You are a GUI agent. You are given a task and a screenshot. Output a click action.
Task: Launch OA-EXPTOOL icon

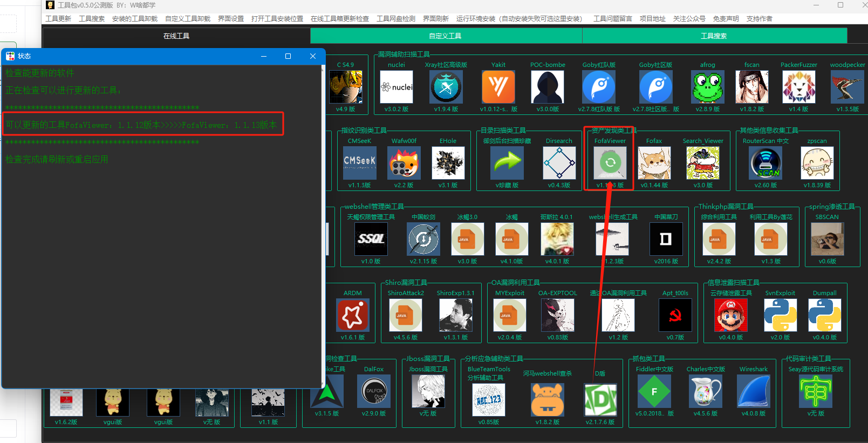tap(558, 315)
